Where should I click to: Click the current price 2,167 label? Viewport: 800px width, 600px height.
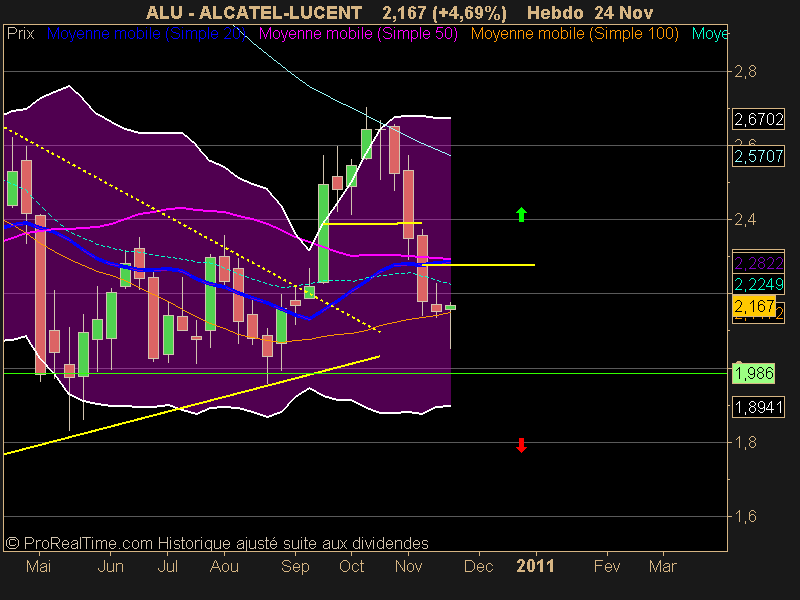754,306
